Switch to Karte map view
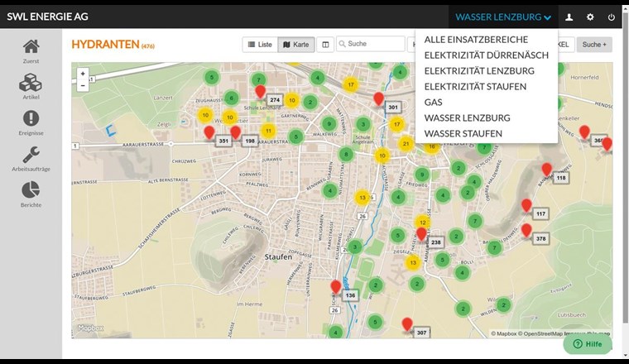Image resolution: width=629 pixels, height=364 pixels. click(296, 44)
